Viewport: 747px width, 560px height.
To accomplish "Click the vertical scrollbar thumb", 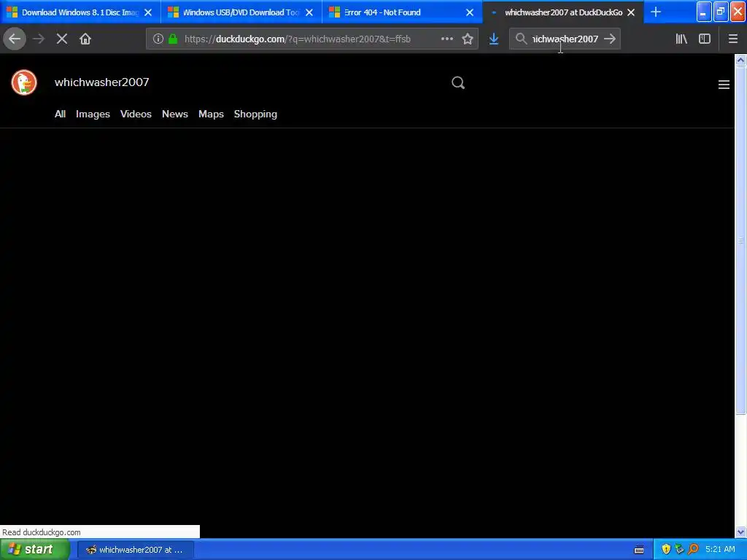I will click(x=740, y=241).
